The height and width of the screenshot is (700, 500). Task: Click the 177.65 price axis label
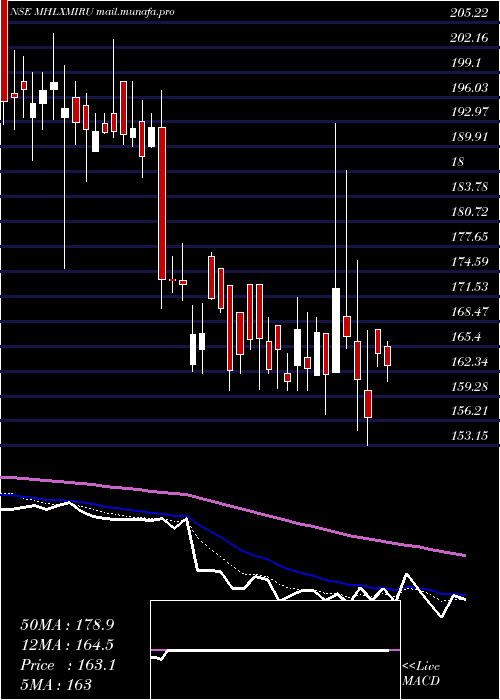tap(469, 237)
